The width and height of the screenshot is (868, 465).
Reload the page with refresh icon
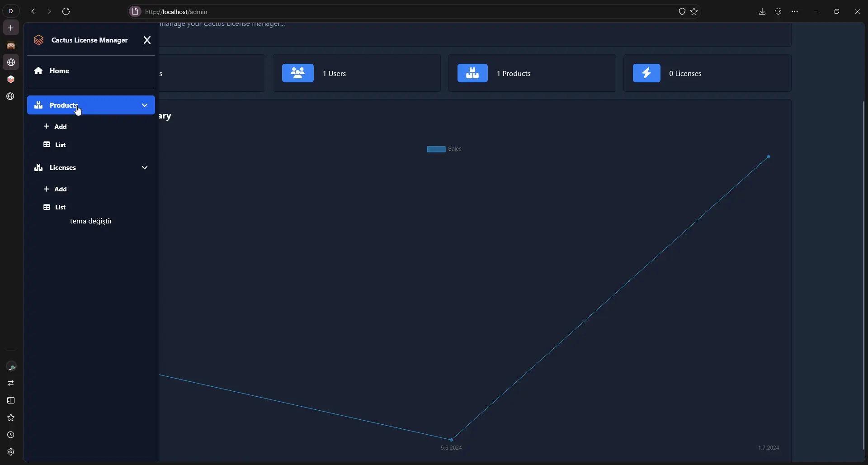(x=66, y=11)
